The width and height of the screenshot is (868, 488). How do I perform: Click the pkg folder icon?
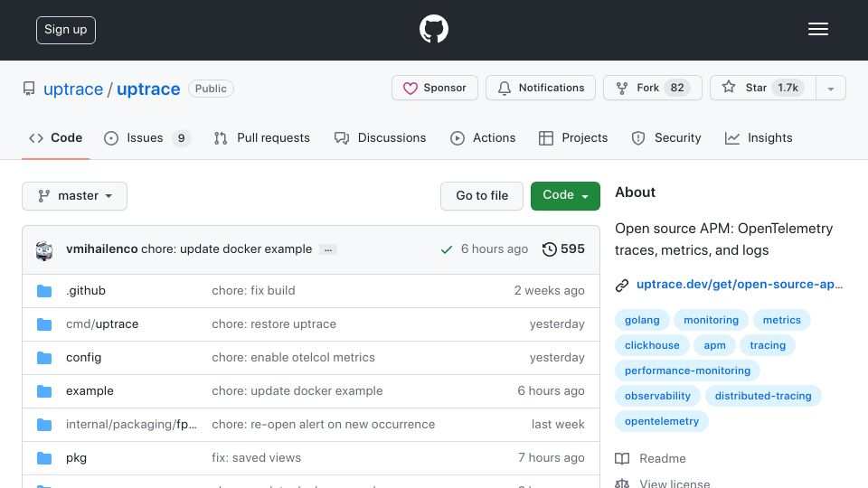(44, 458)
